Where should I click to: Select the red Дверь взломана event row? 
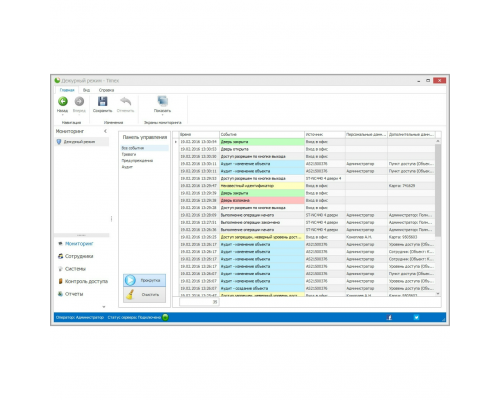pos(307,200)
